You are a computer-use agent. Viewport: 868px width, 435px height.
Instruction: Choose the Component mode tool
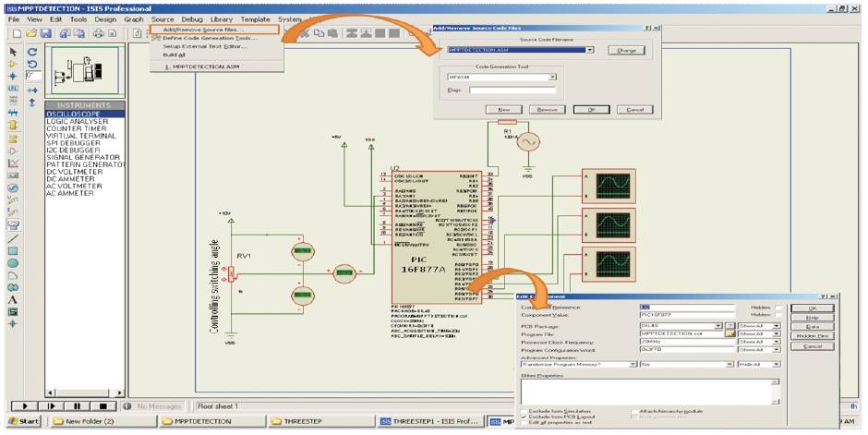(13, 65)
